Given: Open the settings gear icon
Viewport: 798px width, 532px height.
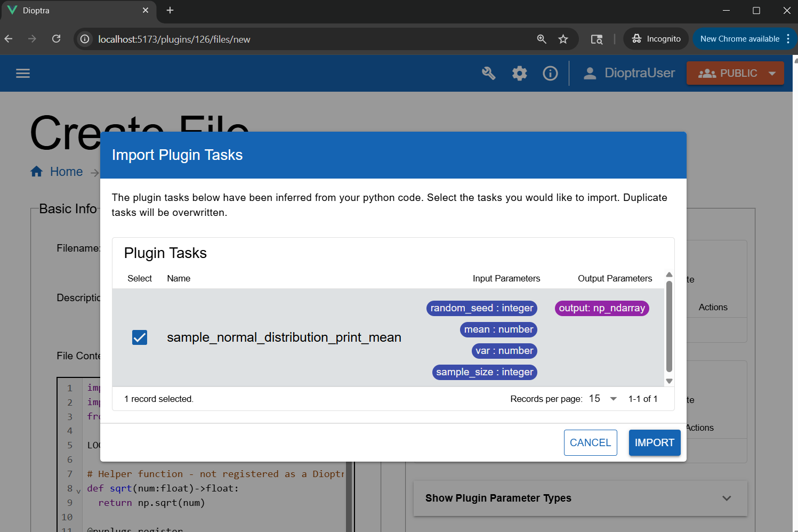Looking at the screenshot, I should pyautogui.click(x=519, y=73).
